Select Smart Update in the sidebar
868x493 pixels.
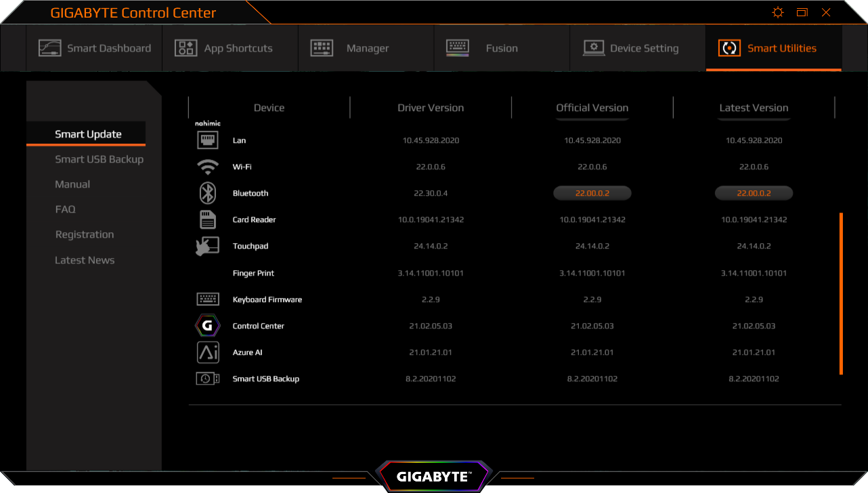coord(88,134)
